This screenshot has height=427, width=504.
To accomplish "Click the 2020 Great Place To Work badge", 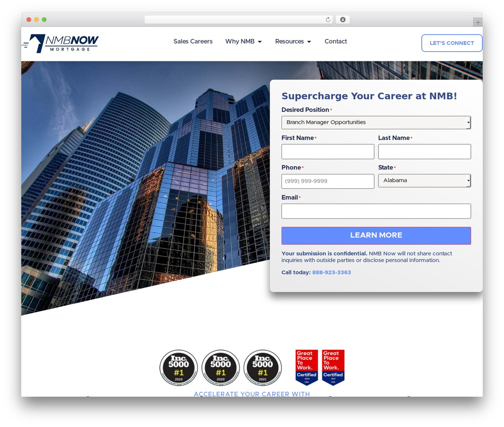I will 307,367.
